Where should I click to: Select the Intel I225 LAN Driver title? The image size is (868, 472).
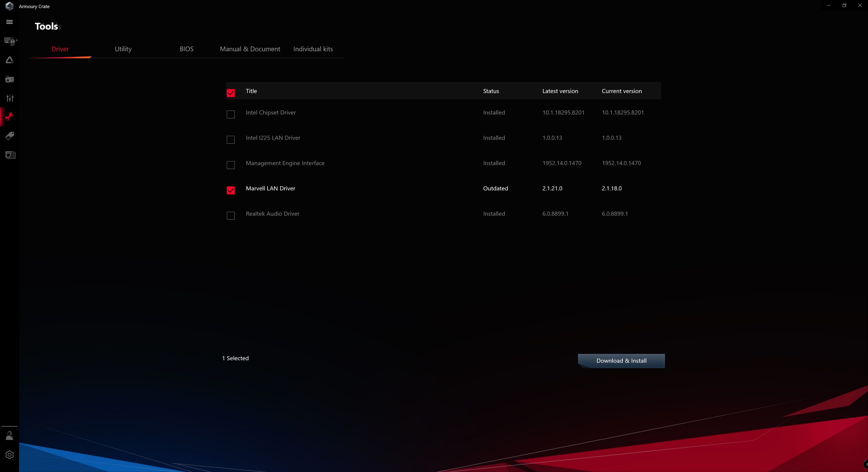click(273, 138)
